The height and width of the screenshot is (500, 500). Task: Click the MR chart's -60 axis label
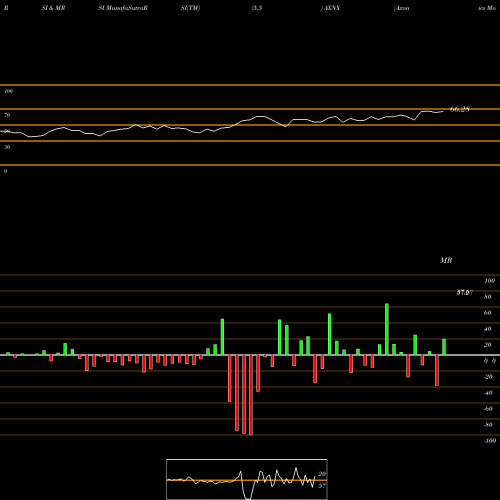[x=488, y=409]
